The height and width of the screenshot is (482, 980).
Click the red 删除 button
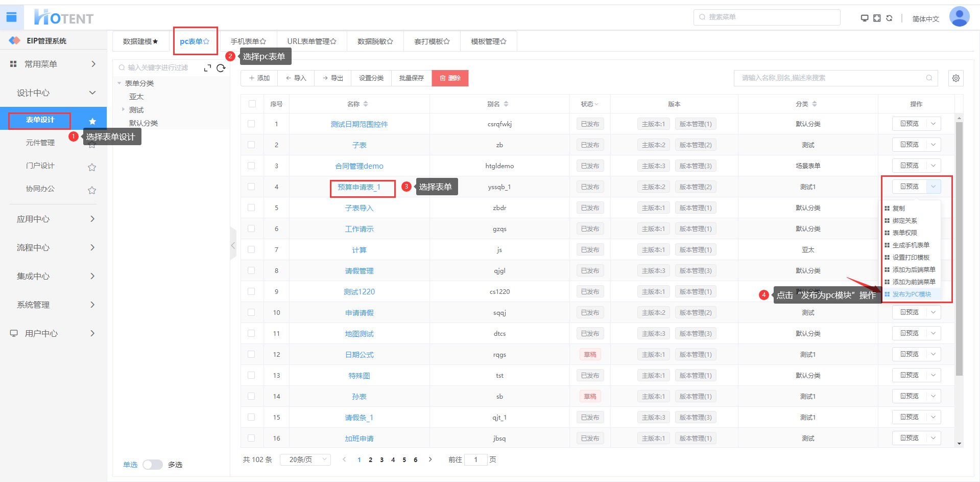click(x=450, y=78)
